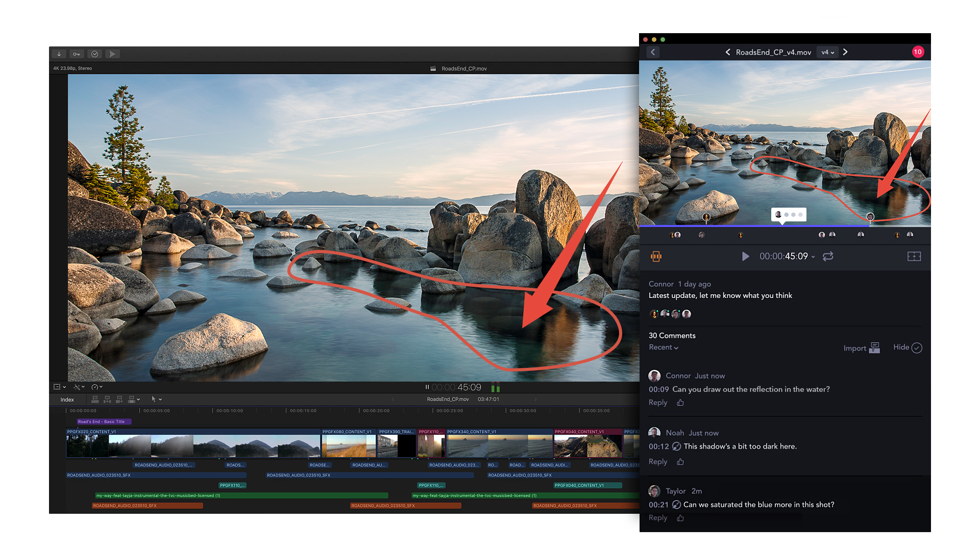Open the timeline Index tab

67,399
